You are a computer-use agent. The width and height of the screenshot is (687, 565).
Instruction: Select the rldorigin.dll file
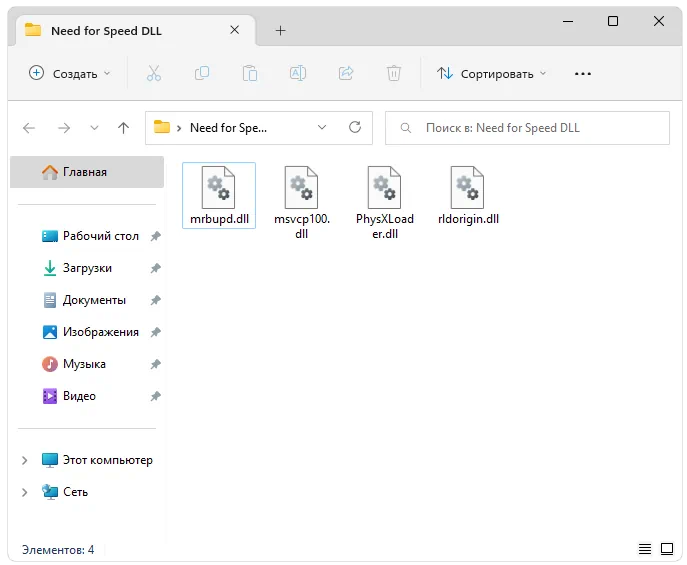point(468,195)
